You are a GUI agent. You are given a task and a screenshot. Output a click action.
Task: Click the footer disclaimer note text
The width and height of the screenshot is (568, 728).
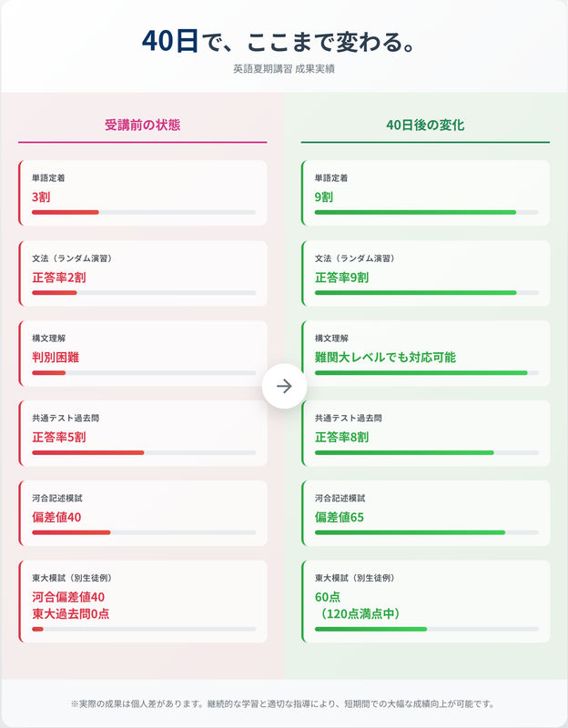click(x=283, y=703)
